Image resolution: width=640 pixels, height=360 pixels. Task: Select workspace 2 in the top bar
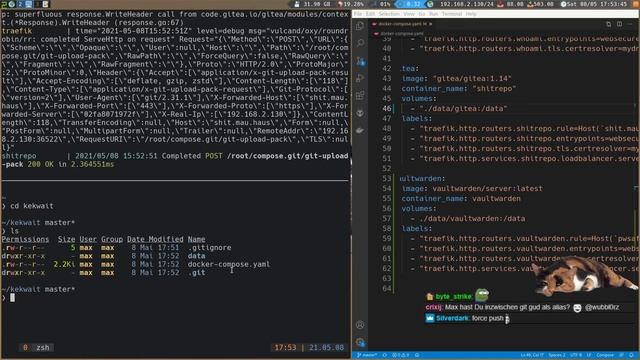pyautogui.click(x=20, y=4)
